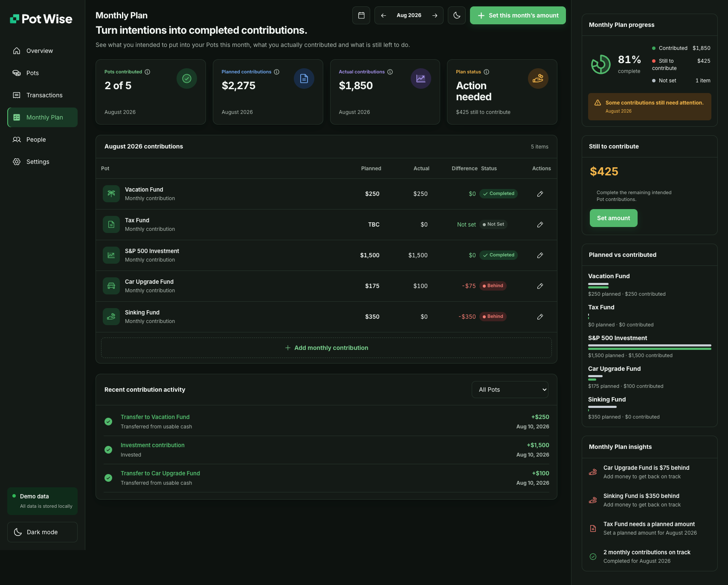Add monthly contribution
The width and height of the screenshot is (728, 585).
326,348
